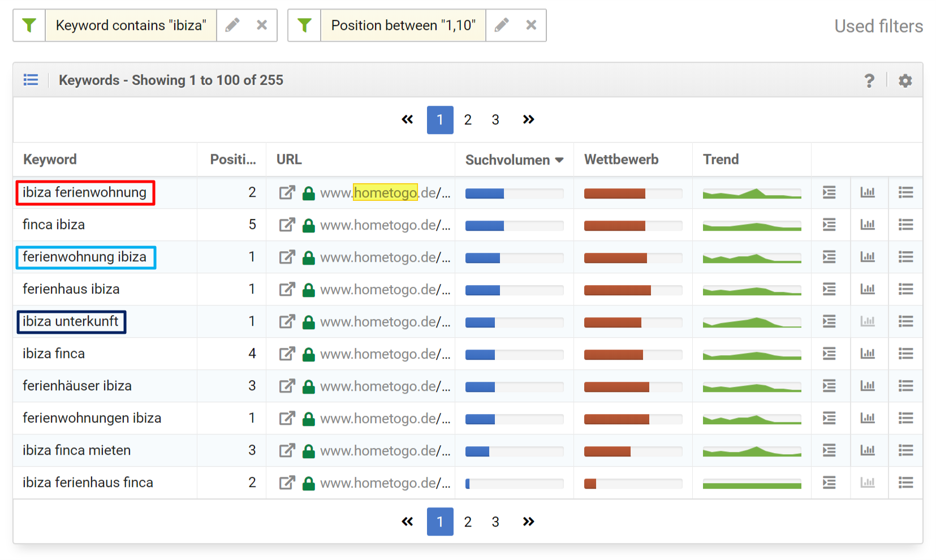Click the Used filters label
The image size is (936, 560).
point(878,26)
